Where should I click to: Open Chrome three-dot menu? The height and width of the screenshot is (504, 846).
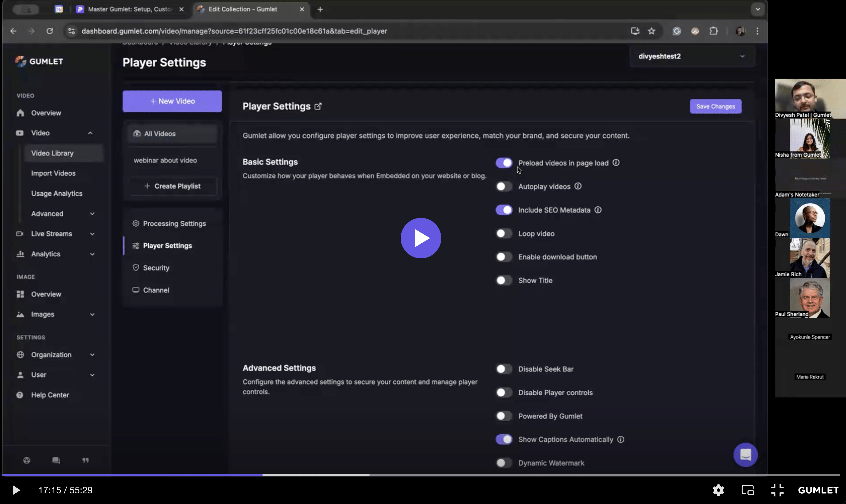757,31
